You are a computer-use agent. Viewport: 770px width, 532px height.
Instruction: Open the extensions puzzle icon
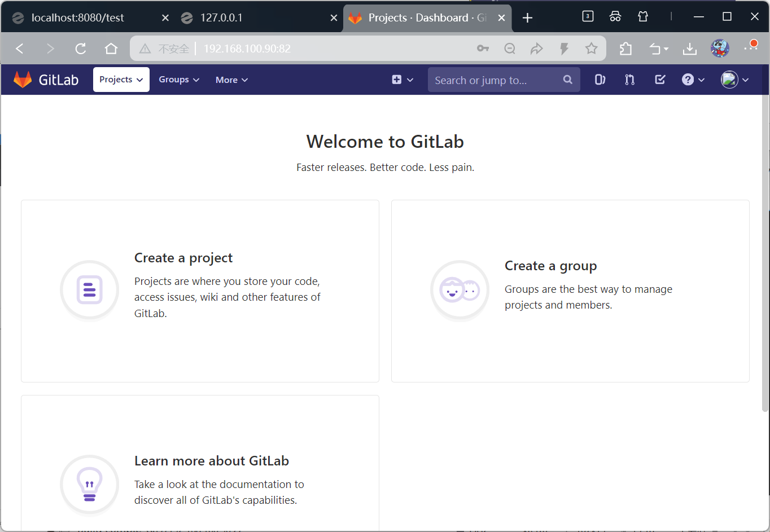(x=625, y=49)
